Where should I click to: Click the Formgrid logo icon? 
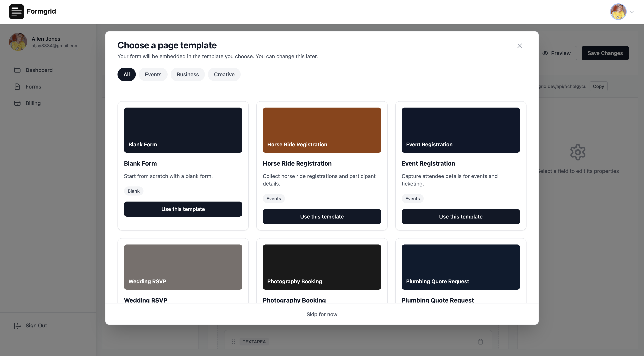point(17,11)
